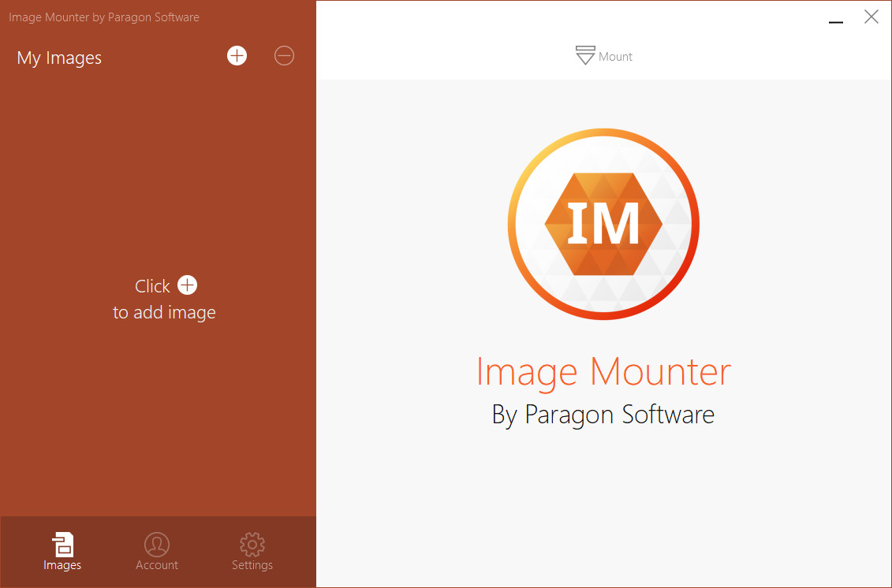
Task: Switch to the Account tab
Action: (156, 552)
